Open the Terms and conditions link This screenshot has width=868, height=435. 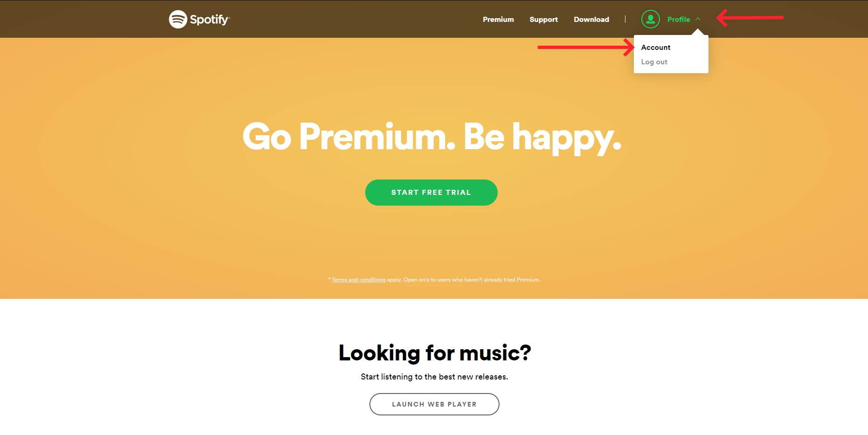click(x=358, y=280)
